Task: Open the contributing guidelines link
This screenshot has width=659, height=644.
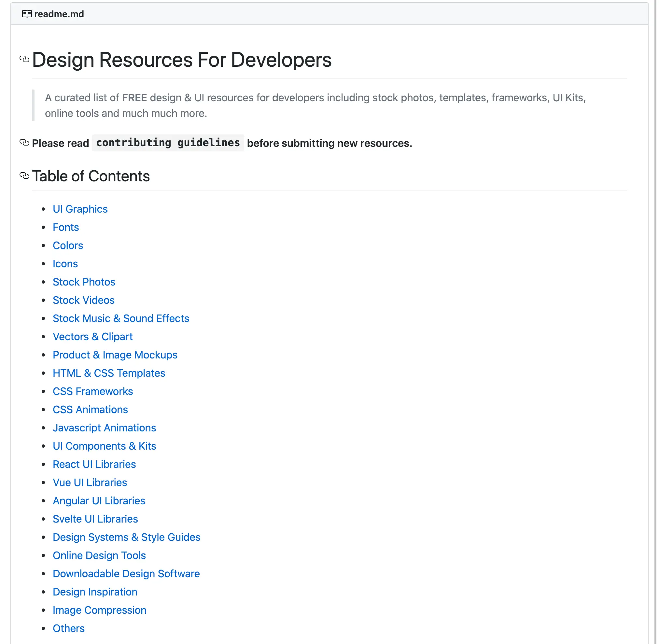Action: coord(168,143)
